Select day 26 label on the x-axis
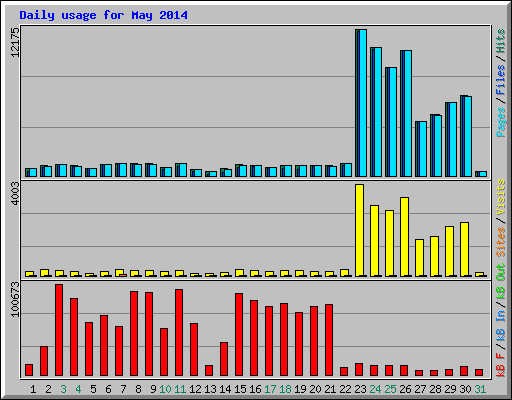Viewport: 512px width, 400px height. tap(405, 389)
